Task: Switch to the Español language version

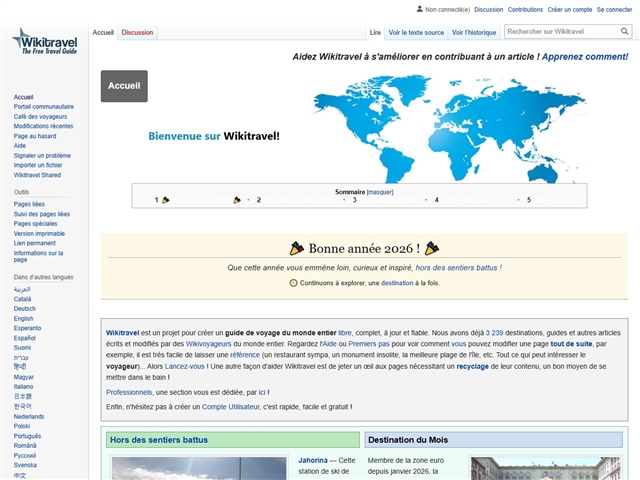Action: point(24,338)
